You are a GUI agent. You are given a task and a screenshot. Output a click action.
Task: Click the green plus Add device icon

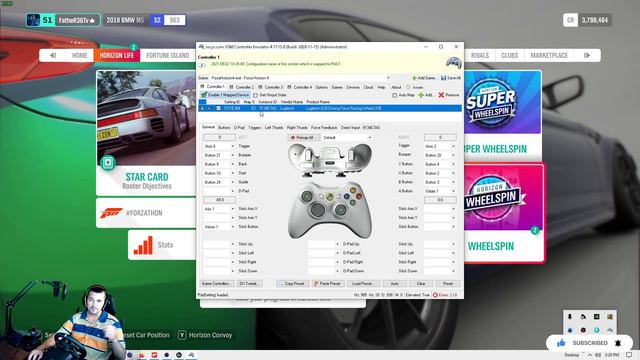[421, 95]
